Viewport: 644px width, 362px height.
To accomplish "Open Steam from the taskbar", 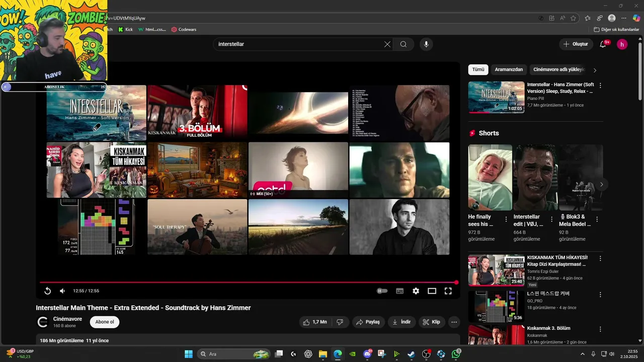I will pos(411,354).
